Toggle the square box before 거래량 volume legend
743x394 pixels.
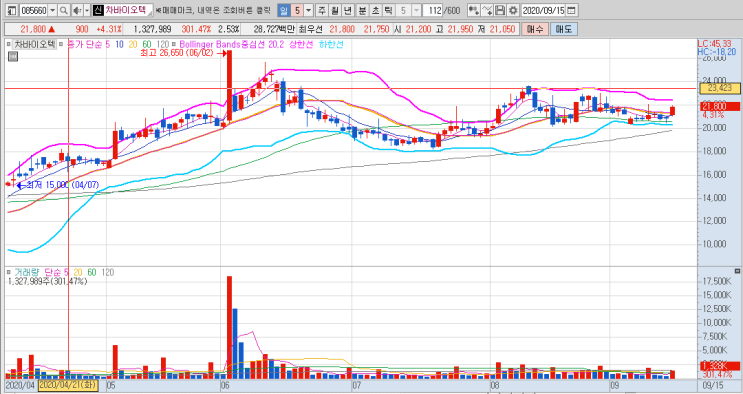[x=9, y=272]
